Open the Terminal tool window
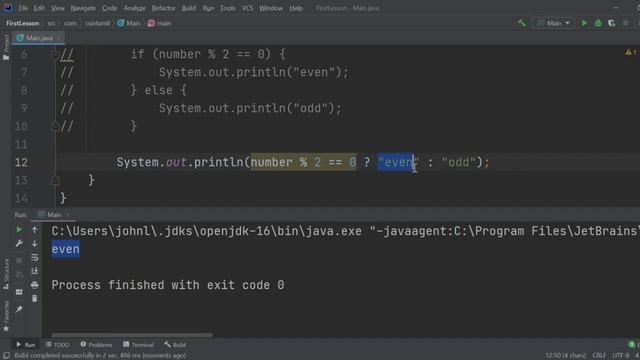 (x=138, y=345)
